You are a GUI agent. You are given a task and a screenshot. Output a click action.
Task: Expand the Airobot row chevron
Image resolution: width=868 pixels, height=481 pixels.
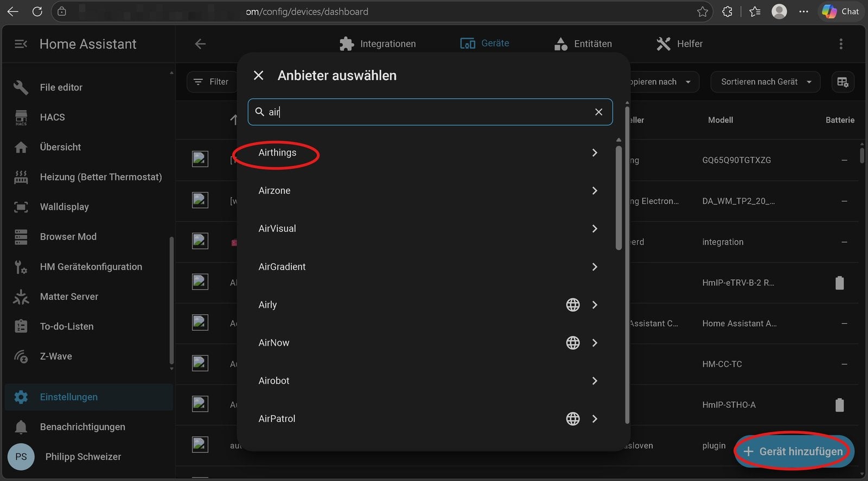(x=595, y=381)
